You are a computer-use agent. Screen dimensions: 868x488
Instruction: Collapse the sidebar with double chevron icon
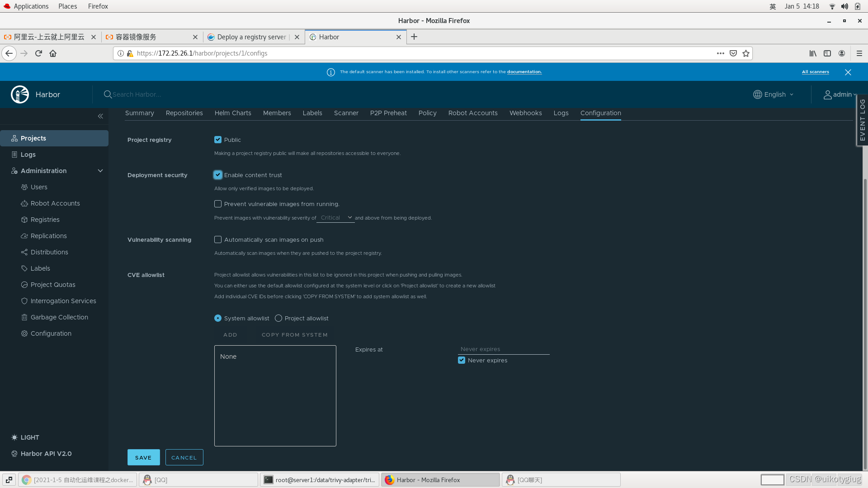(100, 116)
